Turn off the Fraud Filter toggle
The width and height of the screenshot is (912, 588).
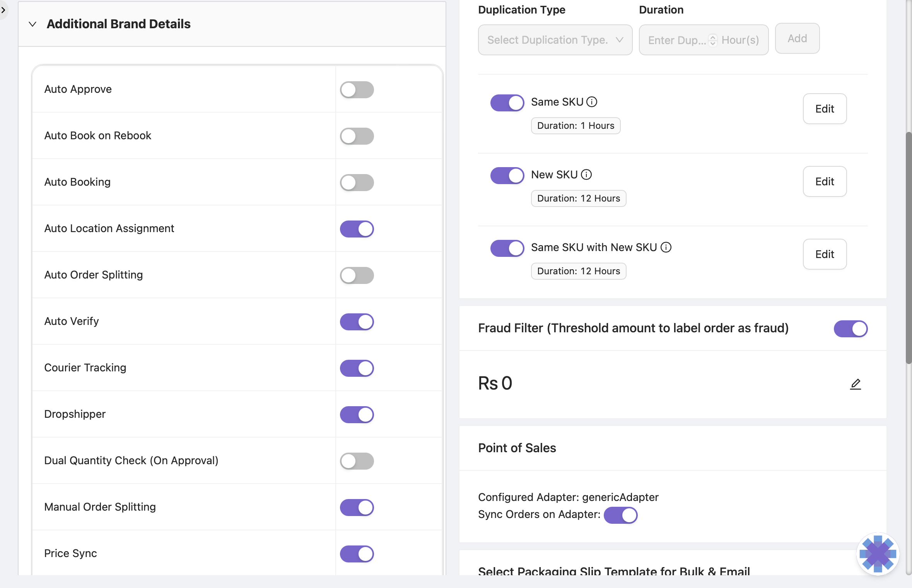(850, 329)
